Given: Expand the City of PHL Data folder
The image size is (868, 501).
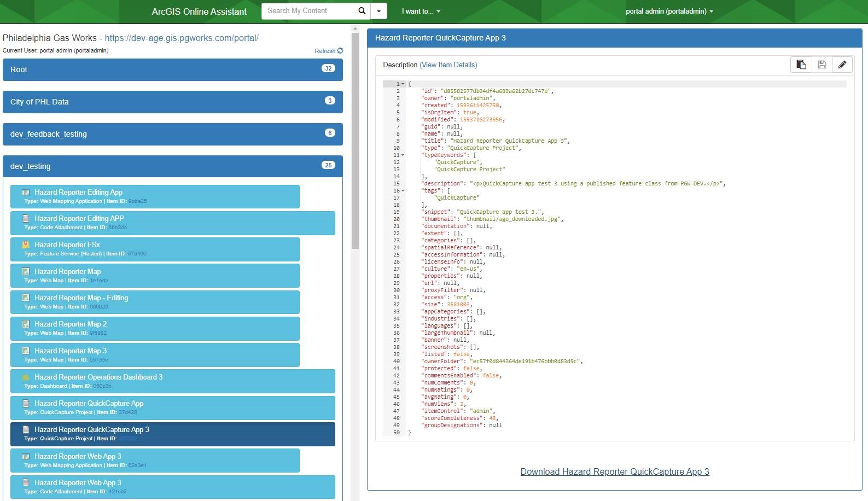Looking at the screenshot, I should coord(173,102).
